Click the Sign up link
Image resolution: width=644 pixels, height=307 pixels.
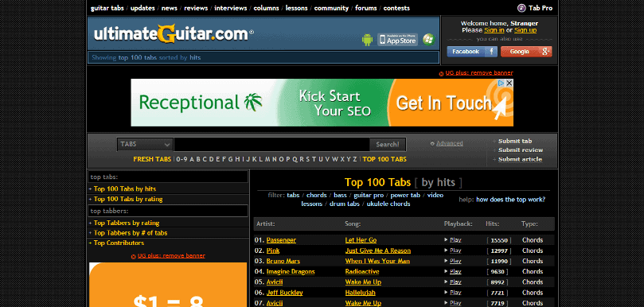525,30
